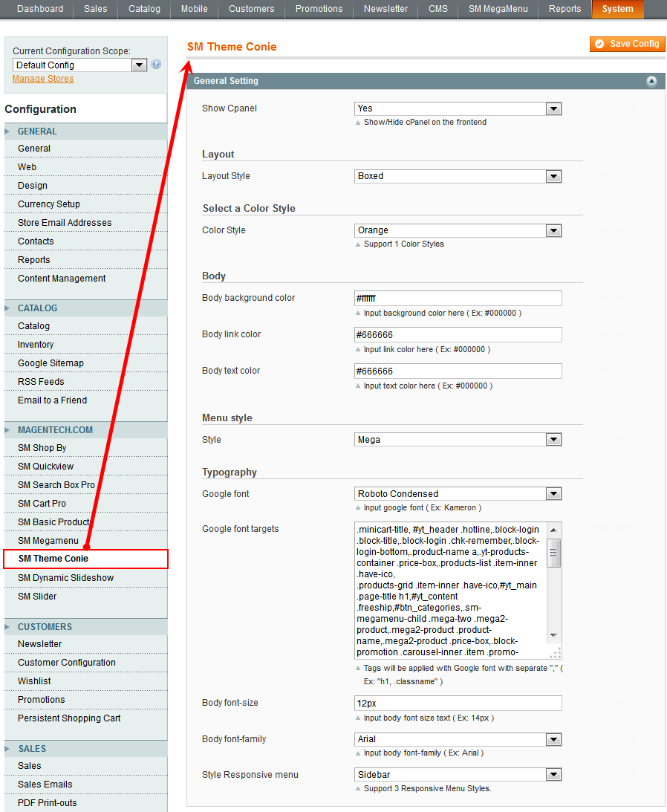Open the top Reports menu

click(x=564, y=9)
